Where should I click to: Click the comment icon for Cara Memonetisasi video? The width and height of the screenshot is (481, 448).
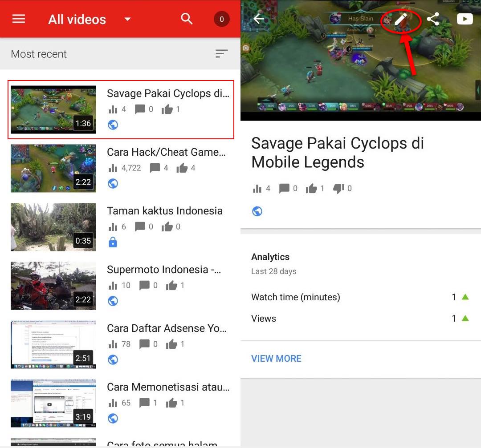tap(144, 403)
